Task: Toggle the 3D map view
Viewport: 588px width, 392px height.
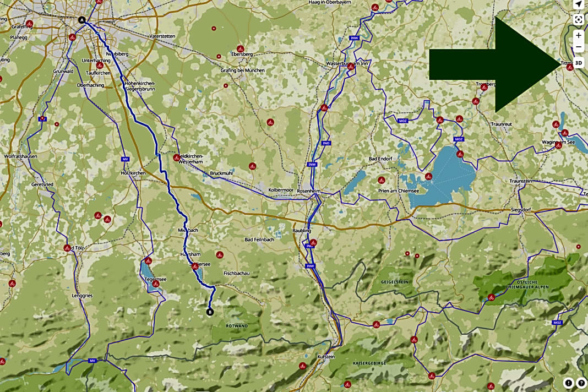Action: (578, 62)
